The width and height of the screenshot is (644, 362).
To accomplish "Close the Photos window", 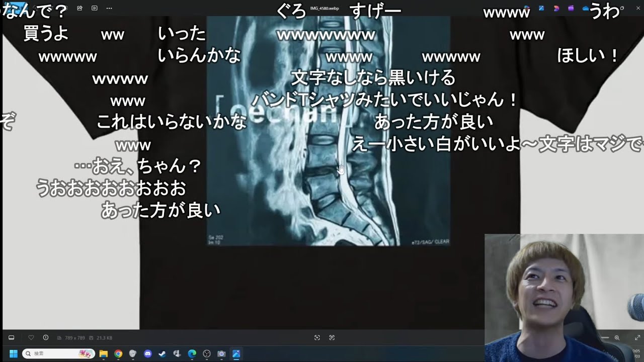I will 638,8.
